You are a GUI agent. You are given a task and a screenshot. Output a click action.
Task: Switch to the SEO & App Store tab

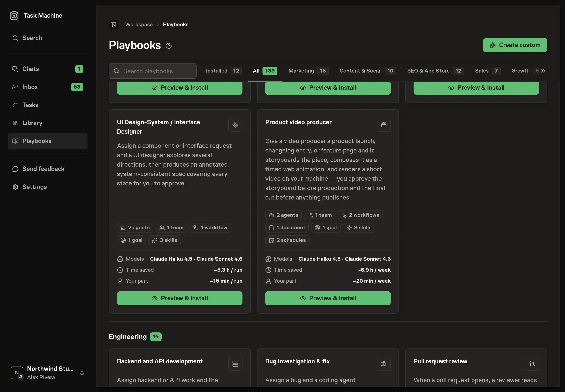point(436,71)
